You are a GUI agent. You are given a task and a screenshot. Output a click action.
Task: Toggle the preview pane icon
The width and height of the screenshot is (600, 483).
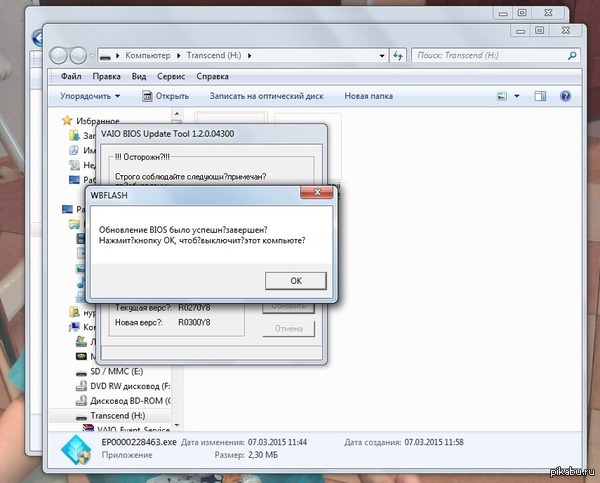(540, 97)
